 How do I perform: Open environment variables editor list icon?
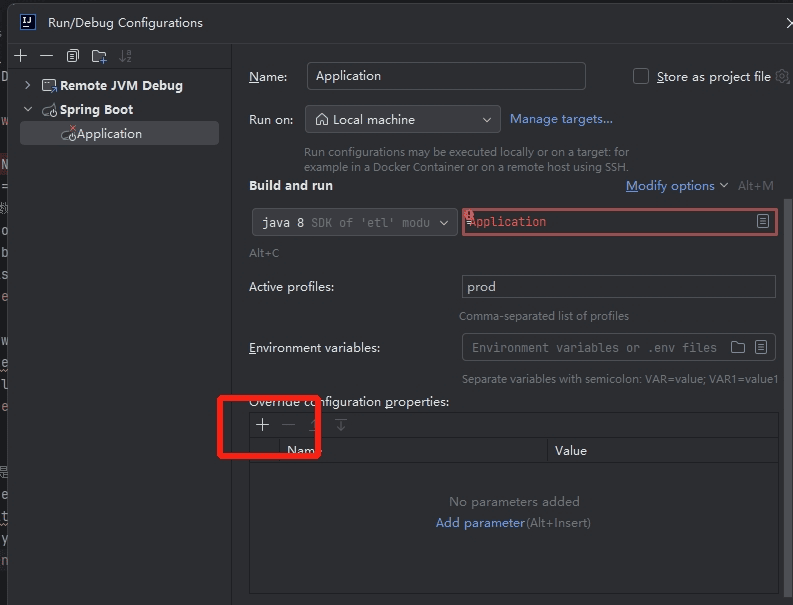click(x=761, y=347)
